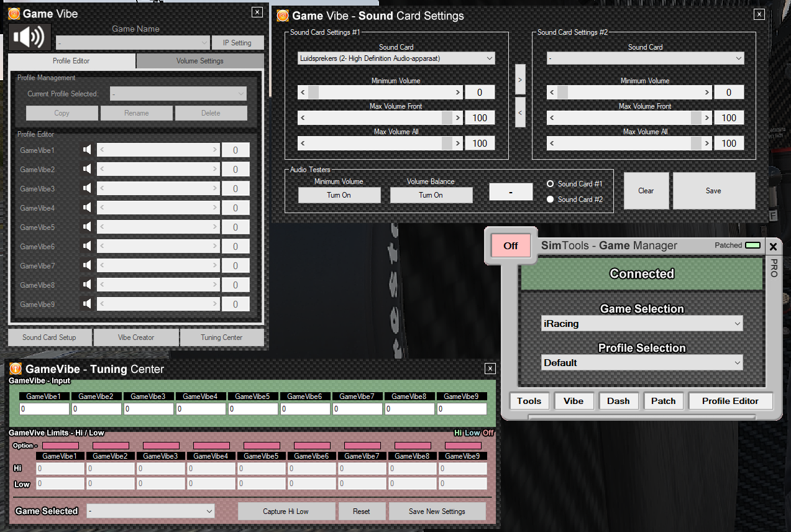
Task: Click the Copy profile button
Action: pos(62,113)
